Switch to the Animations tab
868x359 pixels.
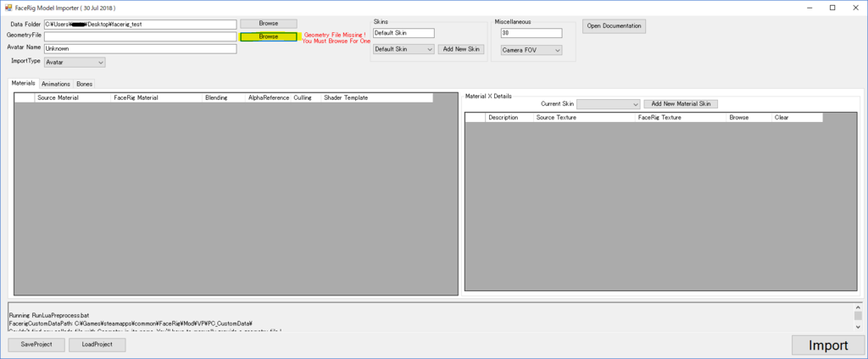(56, 84)
